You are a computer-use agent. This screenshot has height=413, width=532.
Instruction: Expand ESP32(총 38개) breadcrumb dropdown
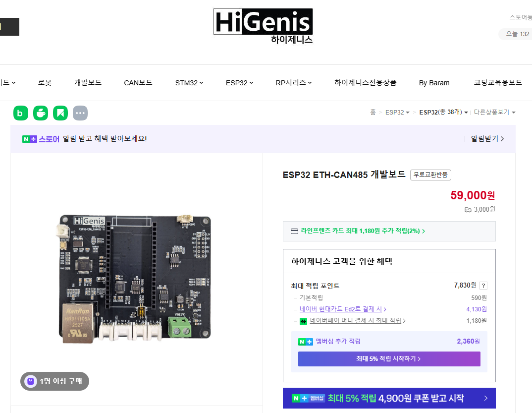click(443, 113)
